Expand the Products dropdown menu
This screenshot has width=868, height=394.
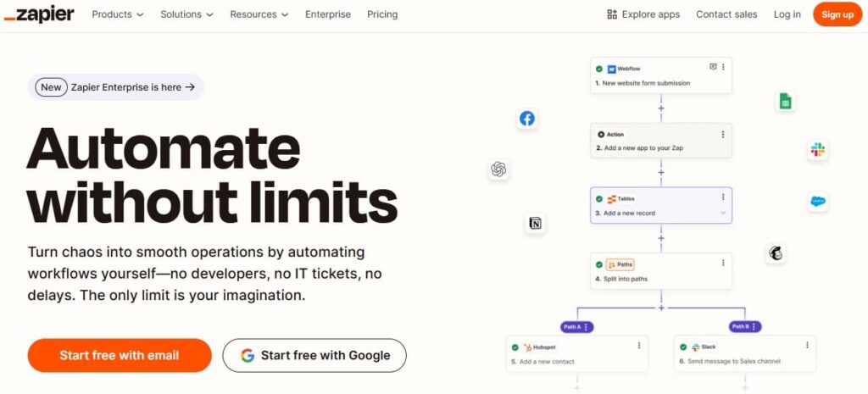pos(117,14)
